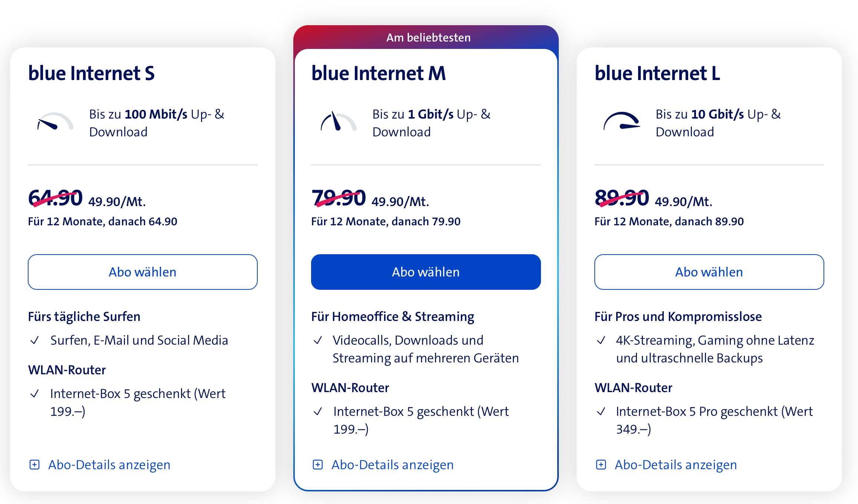Click the blue Internet S heading

point(92,73)
